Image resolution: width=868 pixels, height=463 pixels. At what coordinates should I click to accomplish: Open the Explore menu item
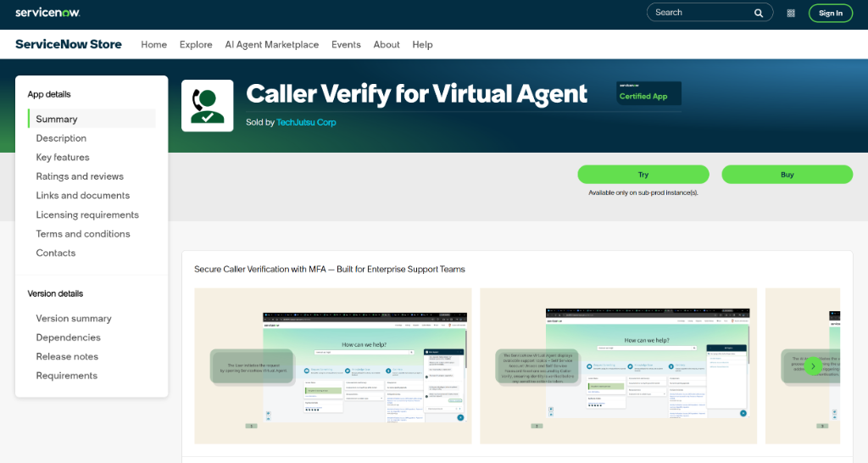pos(196,44)
